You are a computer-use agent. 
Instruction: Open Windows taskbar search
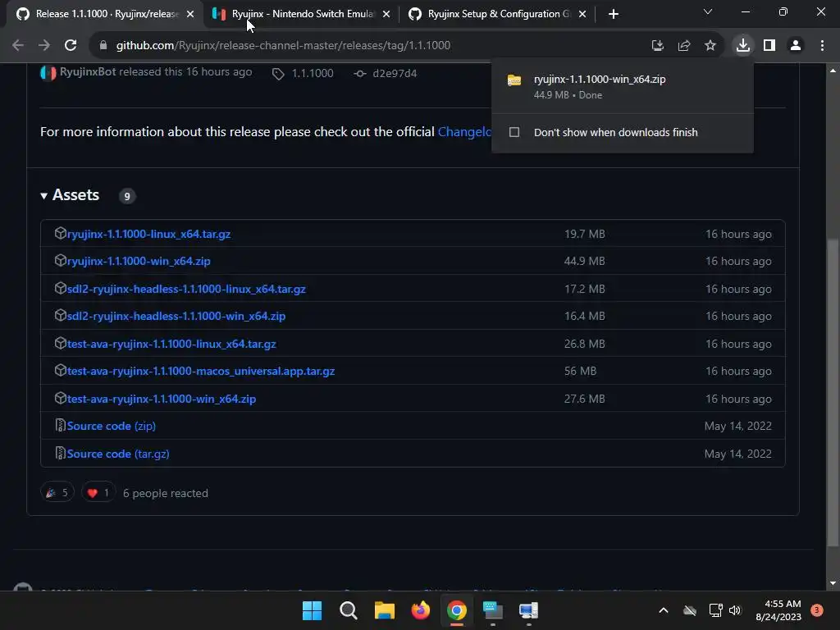348,610
